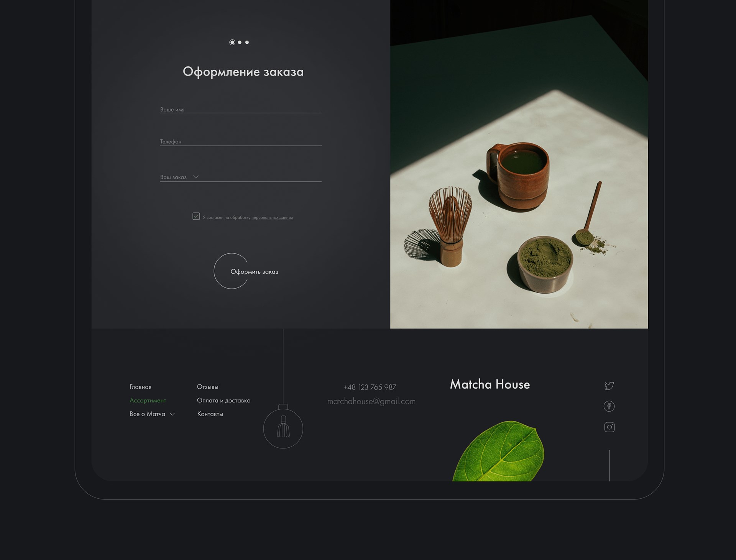Toggle the personal data consent checkbox
Image resolution: width=736 pixels, height=560 pixels.
tap(196, 216)
